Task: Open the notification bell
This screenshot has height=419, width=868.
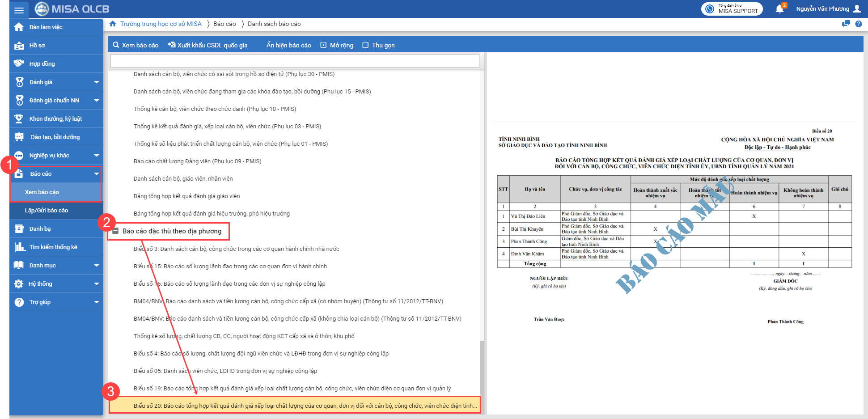Action: click(x=779, y=9)
